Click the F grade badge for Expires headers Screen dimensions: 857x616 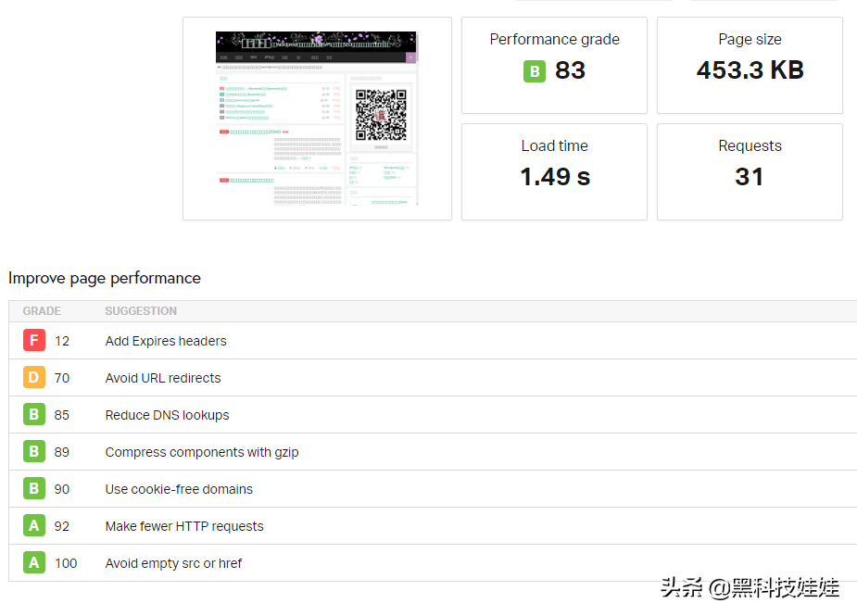tap(34, 341)
